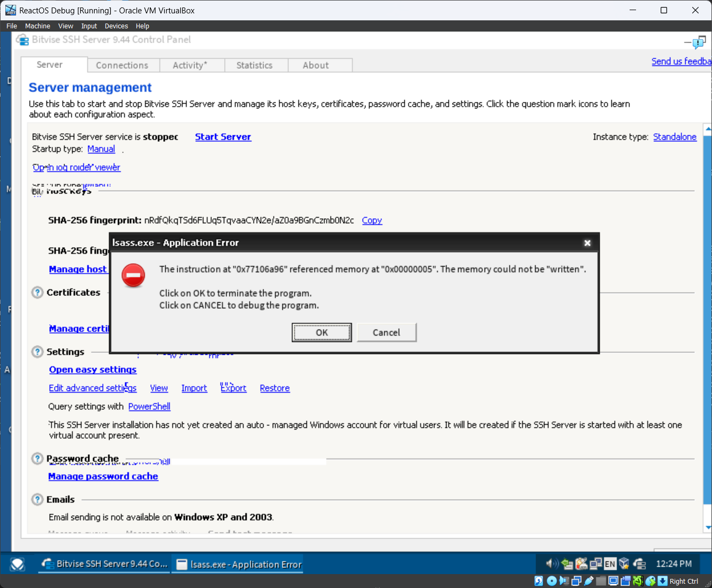The height and width of the screenshot is (588, 712).
Task: Open the ReactOS Start menu button
Action: point(18,564)
